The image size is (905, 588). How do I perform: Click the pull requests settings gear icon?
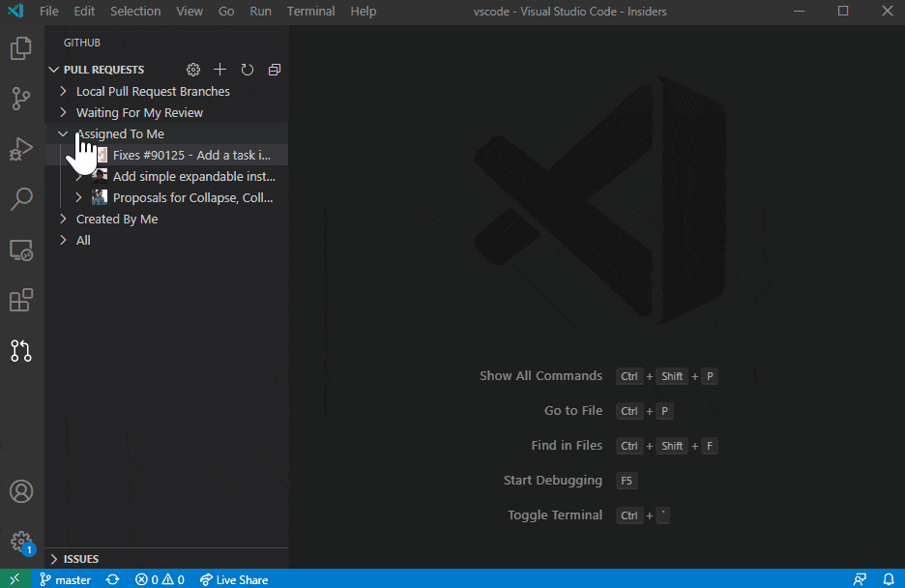click(193, 70)
